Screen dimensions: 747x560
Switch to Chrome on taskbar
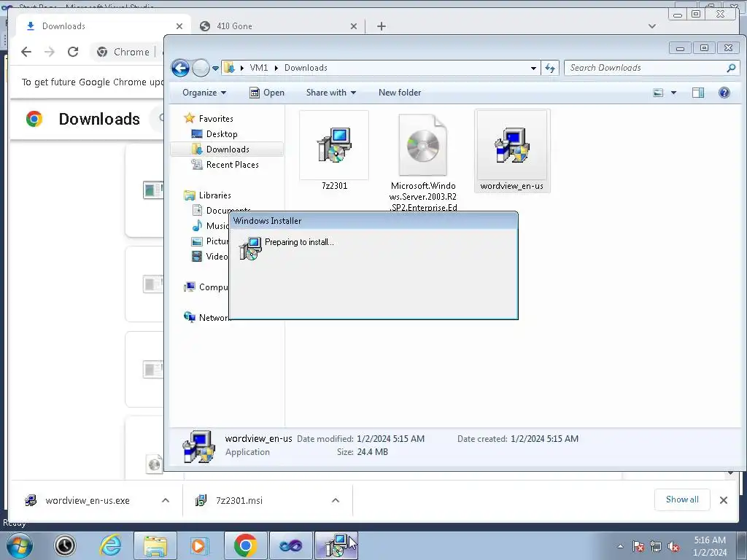coord(245,545)
